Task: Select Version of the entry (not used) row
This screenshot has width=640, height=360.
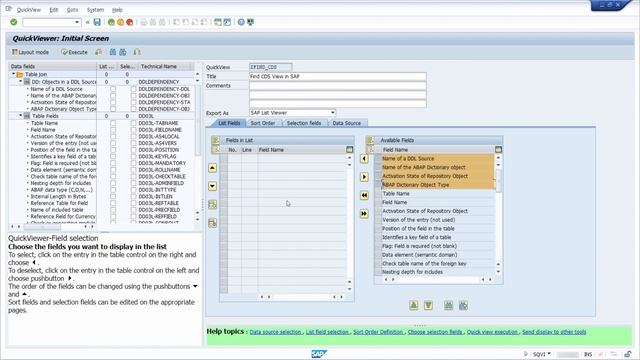Action: point(438,220)
